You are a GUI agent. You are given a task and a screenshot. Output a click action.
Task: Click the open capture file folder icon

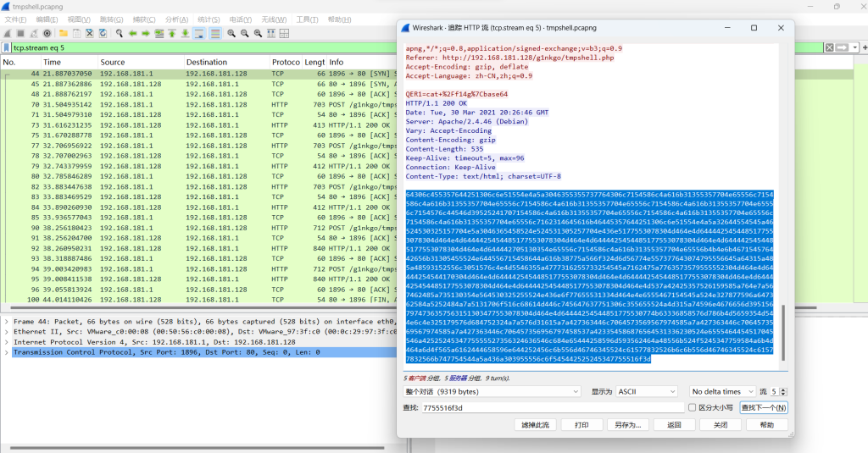pyautogui.click(x=64, y=33)
